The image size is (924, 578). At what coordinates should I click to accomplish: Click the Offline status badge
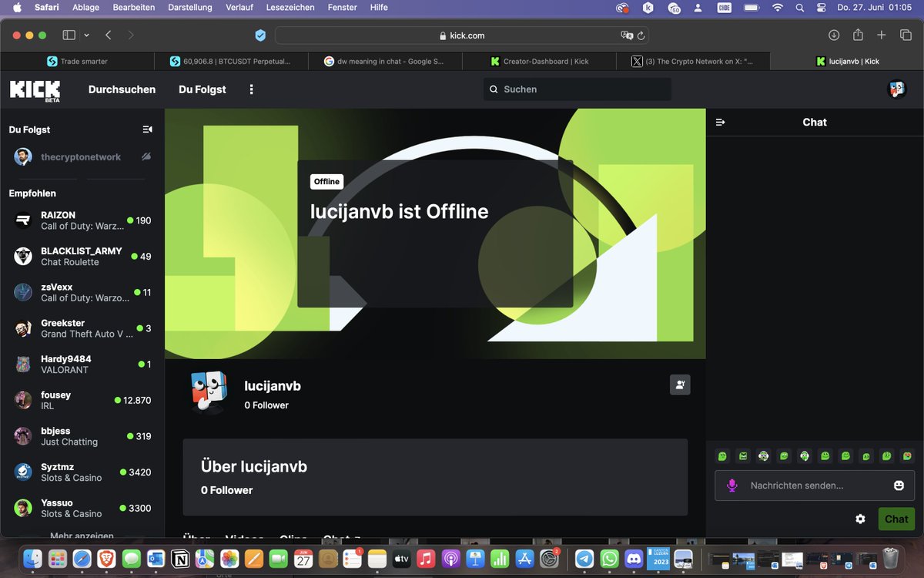[326, 182]
